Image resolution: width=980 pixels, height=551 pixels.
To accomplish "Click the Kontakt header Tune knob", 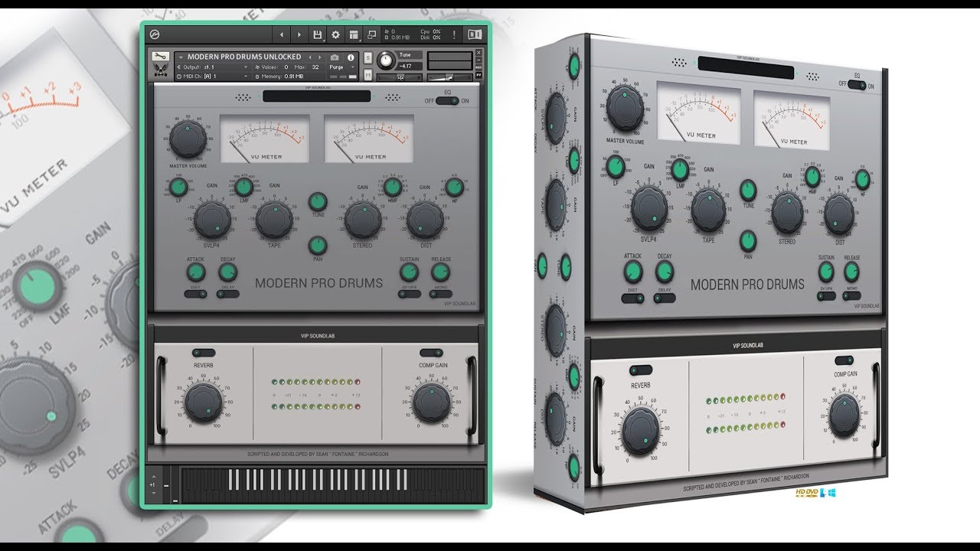I will click(x=386, y=60).
